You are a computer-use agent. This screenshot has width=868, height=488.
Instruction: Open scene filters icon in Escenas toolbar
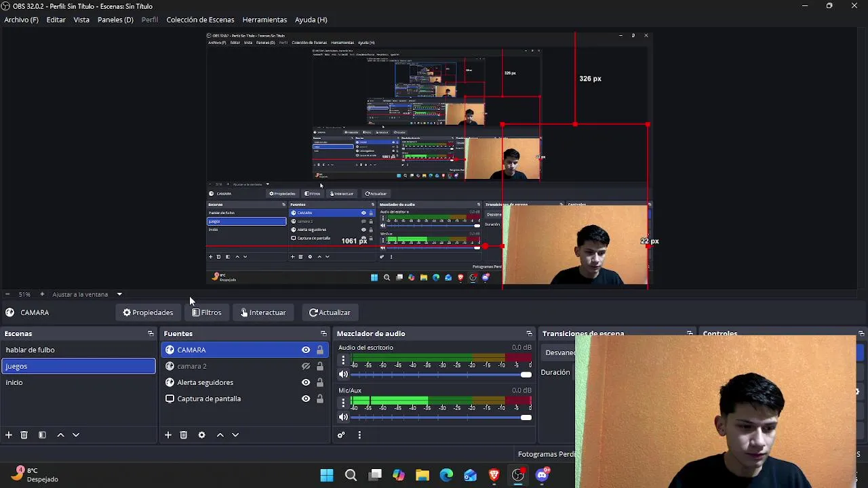coord(42,435)
